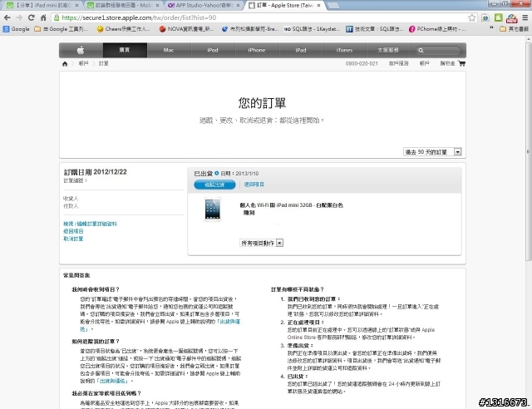
Task: Click the 退回項目 link in the left column
Action: pos(73,231)
